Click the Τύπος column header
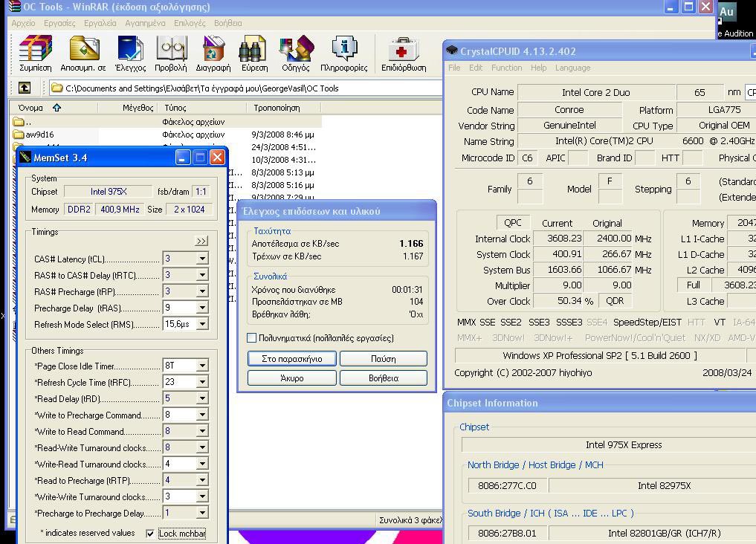The width and height of the screenshot is (756, 544). 201,108
